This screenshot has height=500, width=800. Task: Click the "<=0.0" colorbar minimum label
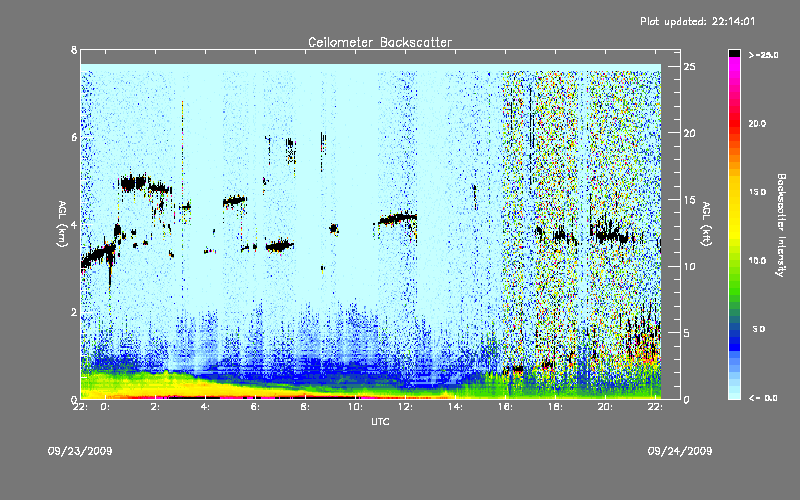click(x=763, y=398)
